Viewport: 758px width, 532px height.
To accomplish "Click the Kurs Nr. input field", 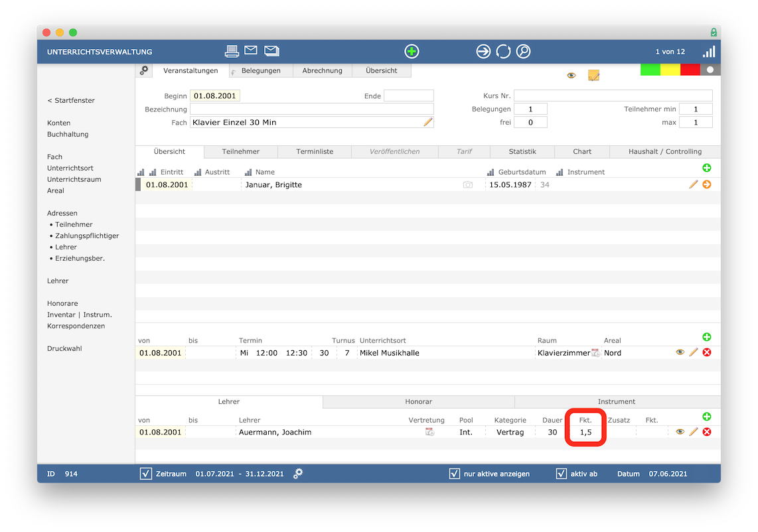I will click(613, 96).
